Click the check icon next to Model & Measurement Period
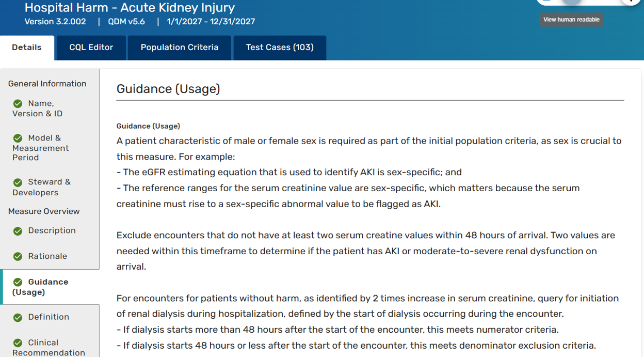 click(18, 138)
